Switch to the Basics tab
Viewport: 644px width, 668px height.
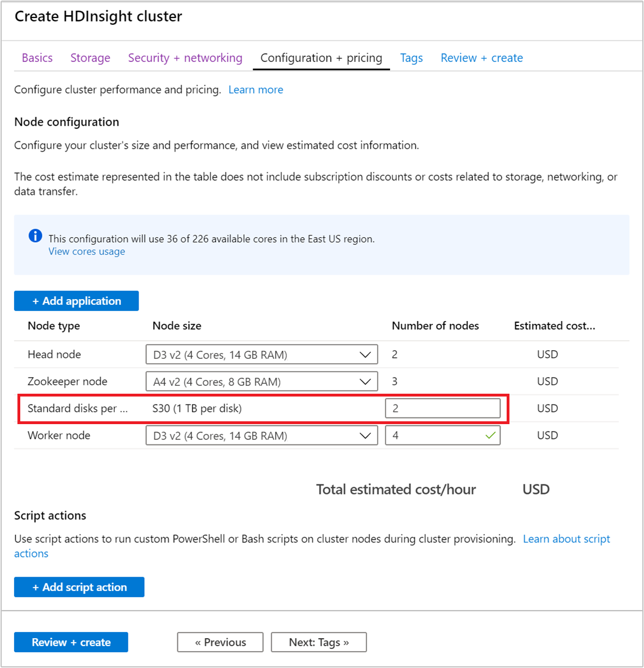click(37, 58)
